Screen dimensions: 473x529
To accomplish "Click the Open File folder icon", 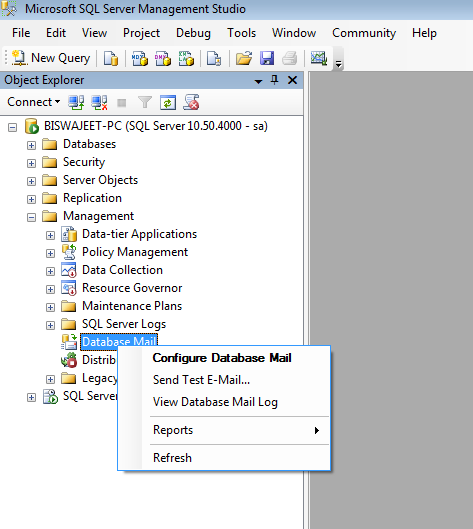I will [x=244, y=58].
